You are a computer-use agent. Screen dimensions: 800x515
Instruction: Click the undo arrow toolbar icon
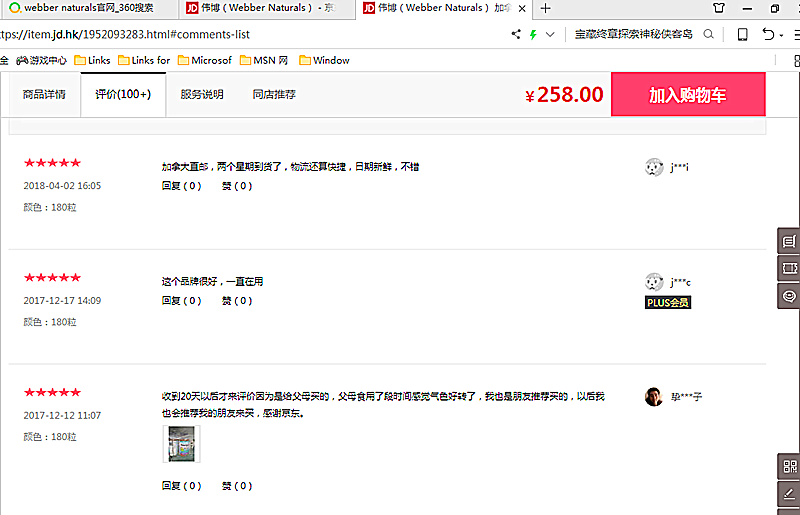pyautogui.click(x=767, y=34)
